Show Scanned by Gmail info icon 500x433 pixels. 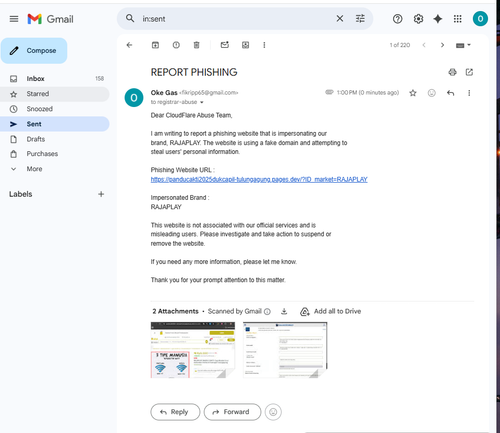pos(267,312)
